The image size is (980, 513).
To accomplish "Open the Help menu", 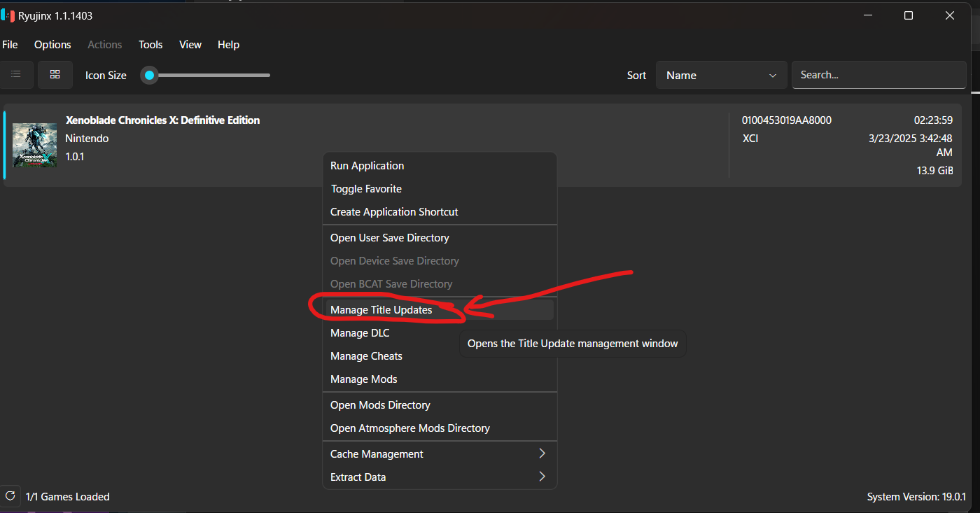I will (x=228, y=44).
